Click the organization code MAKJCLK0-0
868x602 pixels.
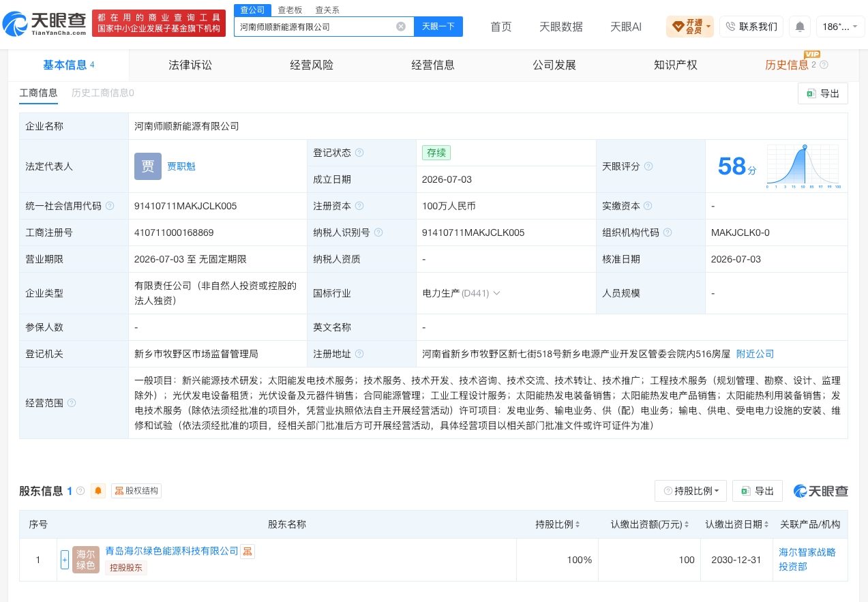pyautogui.click(x=740, y=232)
